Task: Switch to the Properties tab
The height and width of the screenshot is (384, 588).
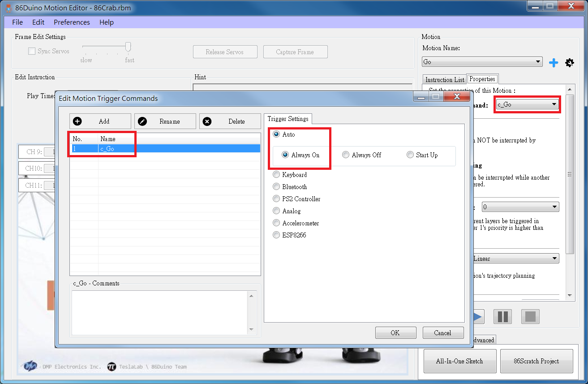Action: point(482,79)
